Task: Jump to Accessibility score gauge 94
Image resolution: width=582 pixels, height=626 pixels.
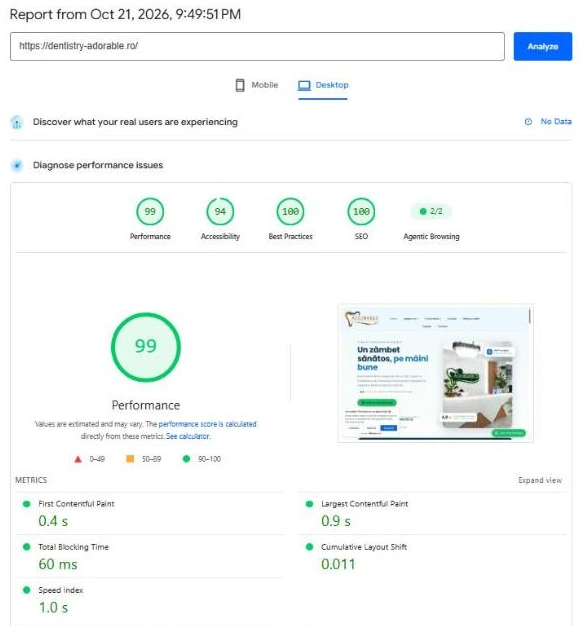Action: [x=220, y=211]
